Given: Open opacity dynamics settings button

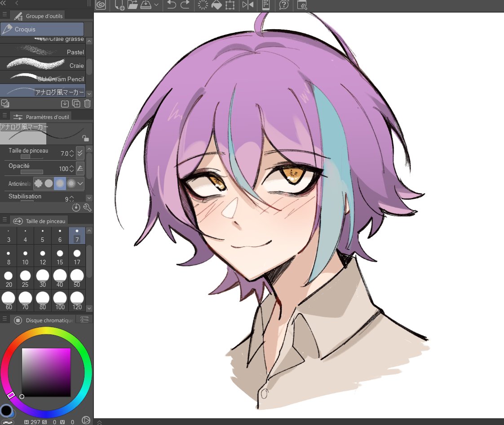Looking at the screenshot, I should click(80, 168).
